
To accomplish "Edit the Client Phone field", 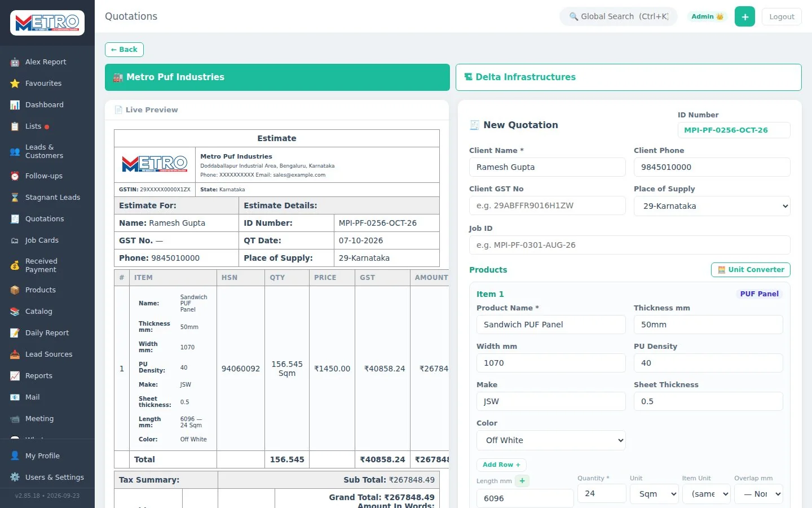I will click(712, 167).
